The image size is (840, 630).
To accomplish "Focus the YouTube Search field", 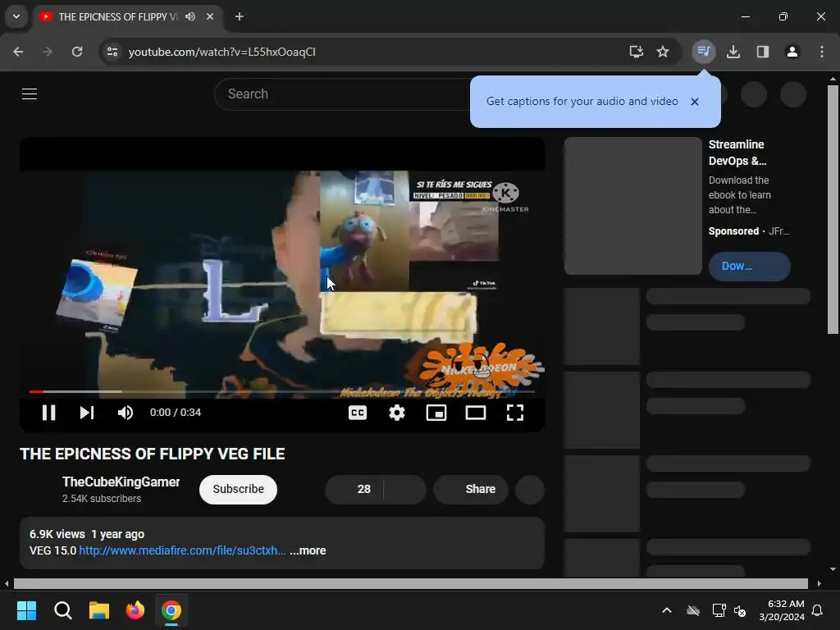I will tap(343, 94).
